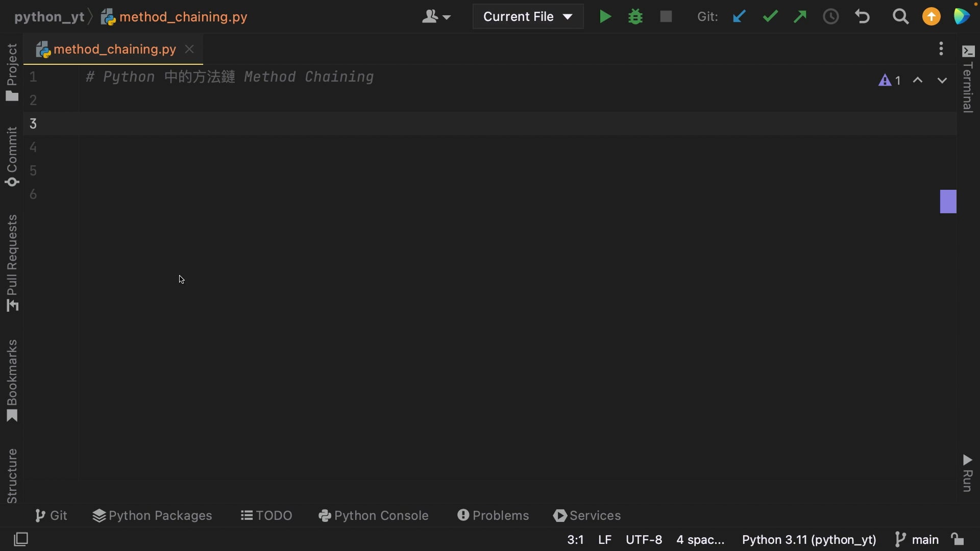Open the Current File run configuration dropdown

(528, 17)
